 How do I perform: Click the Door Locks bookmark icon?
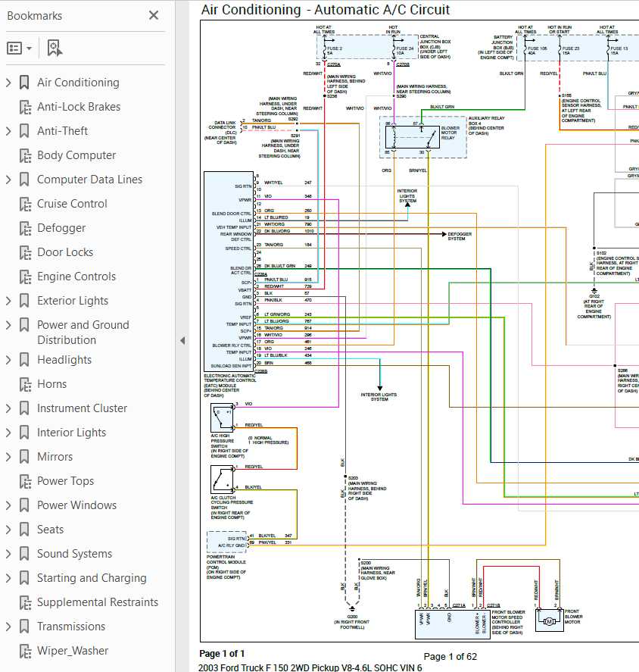pos(25,252)
